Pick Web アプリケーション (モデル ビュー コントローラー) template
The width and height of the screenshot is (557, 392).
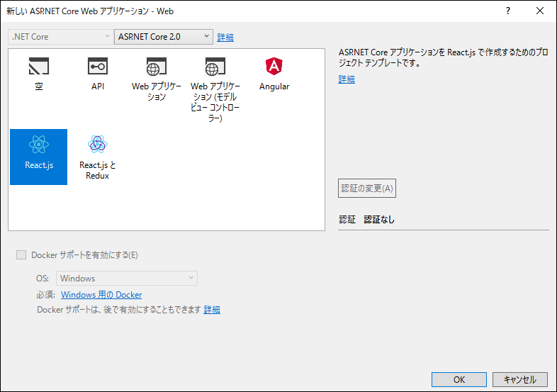[x=215, y=89]
